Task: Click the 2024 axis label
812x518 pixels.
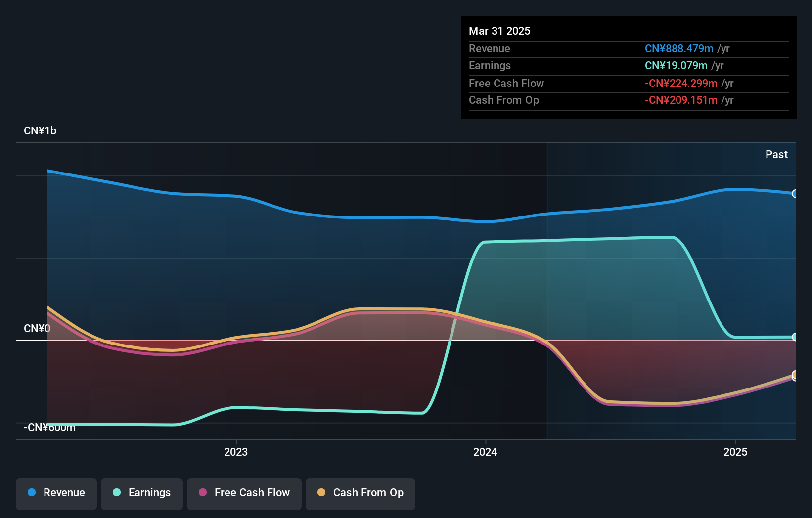Action: click(485, 452)
